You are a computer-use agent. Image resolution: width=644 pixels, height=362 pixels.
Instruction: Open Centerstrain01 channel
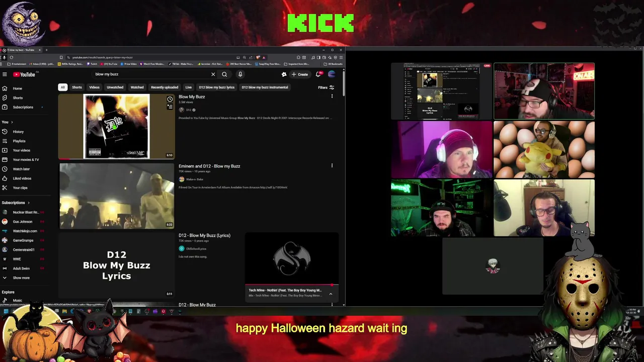(23, 249)
